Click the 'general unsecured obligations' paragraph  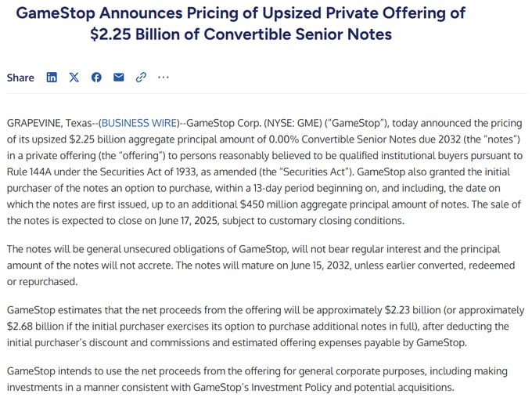click(261, 266)
